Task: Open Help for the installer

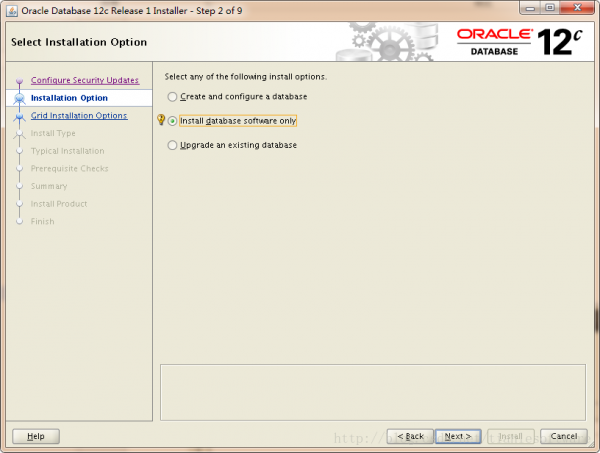Action: point(36,436)
